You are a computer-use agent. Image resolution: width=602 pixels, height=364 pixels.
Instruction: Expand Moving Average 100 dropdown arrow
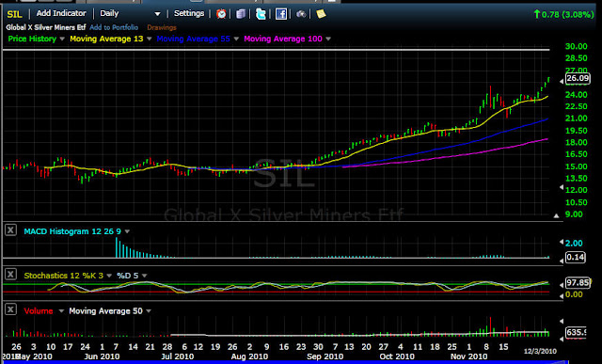(328, 39)
